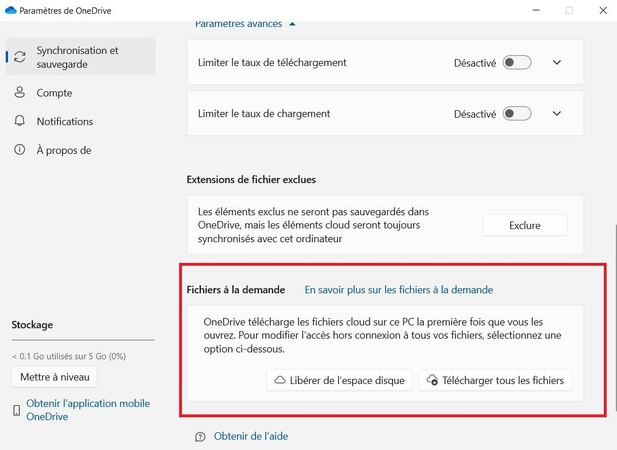Click the À propos de info icon
The height and width of the screenshot is (450, 617).
(19, 149)
